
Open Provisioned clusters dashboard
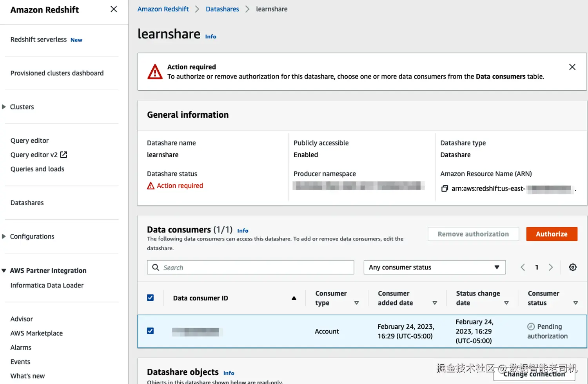(x=57, y=73)
